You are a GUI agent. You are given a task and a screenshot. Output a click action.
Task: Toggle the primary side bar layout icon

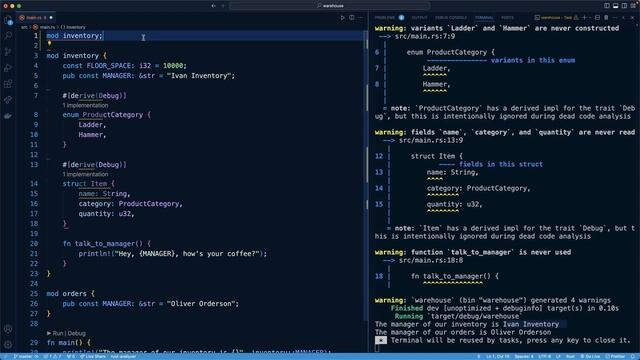coord(607,6)
